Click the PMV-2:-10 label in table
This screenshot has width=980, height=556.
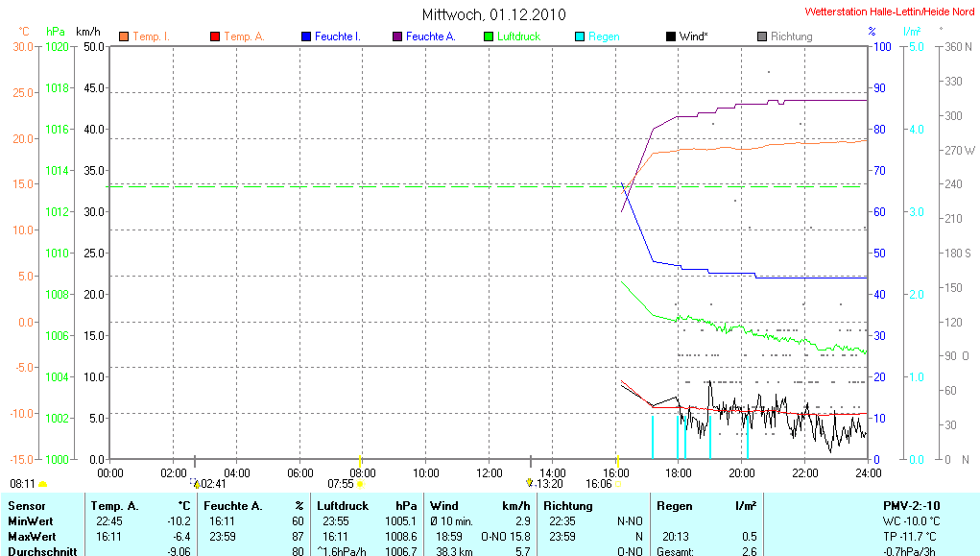click(911, 505)
